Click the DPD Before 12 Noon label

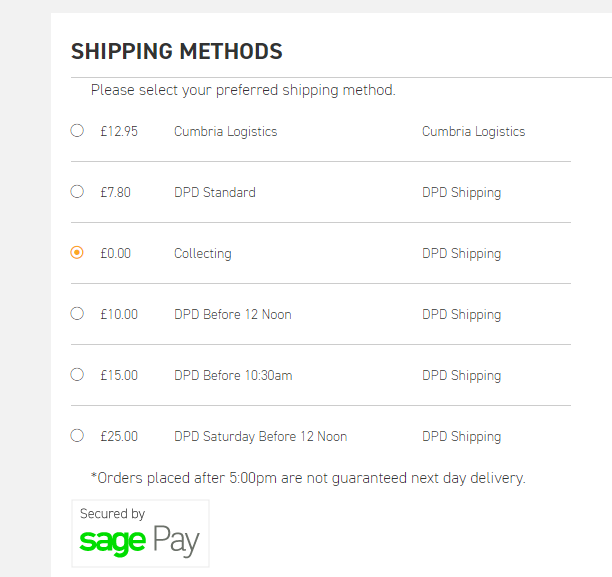click(233, 314)
